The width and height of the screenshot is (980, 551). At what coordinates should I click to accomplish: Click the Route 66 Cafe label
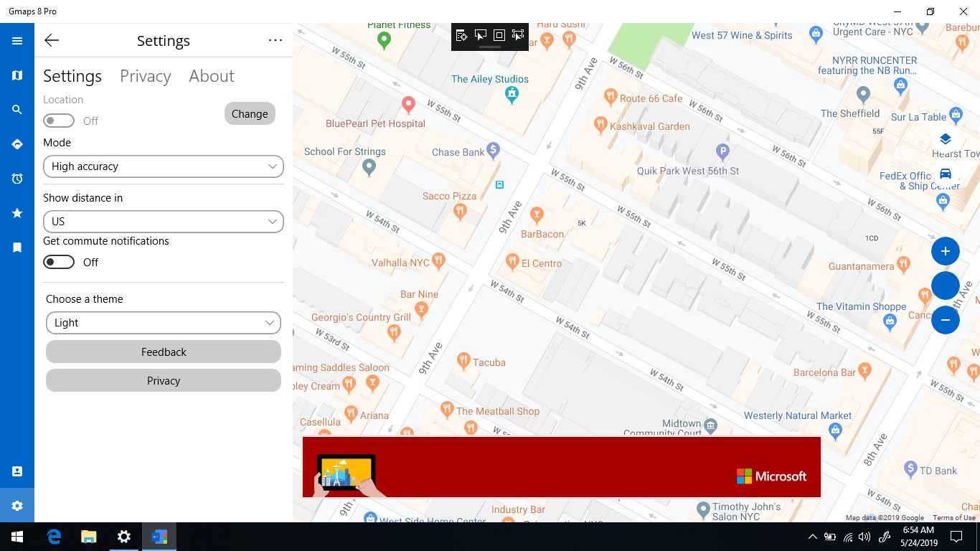click(x=651, y=98)
